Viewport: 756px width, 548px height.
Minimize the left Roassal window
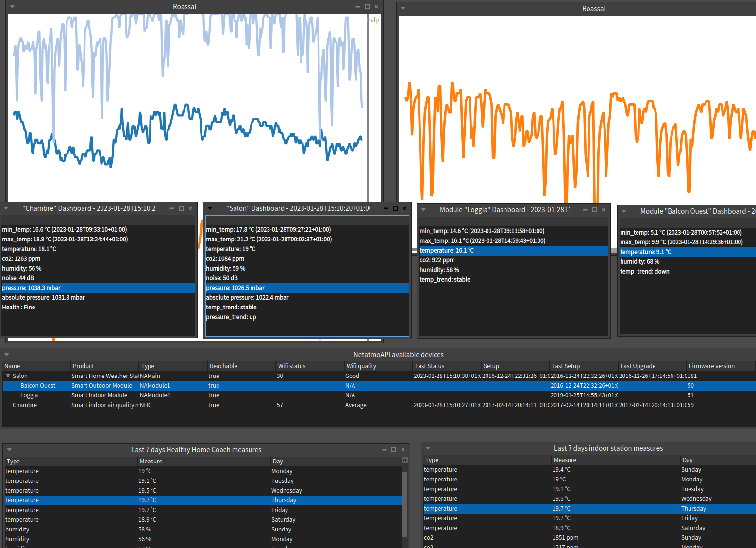[x=358, y=7]
